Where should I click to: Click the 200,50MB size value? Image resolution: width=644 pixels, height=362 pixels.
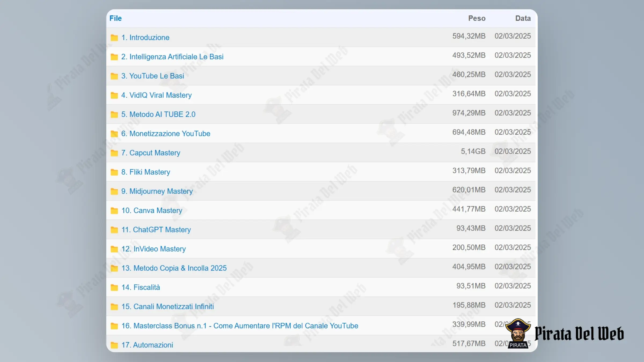click(469, 248)
